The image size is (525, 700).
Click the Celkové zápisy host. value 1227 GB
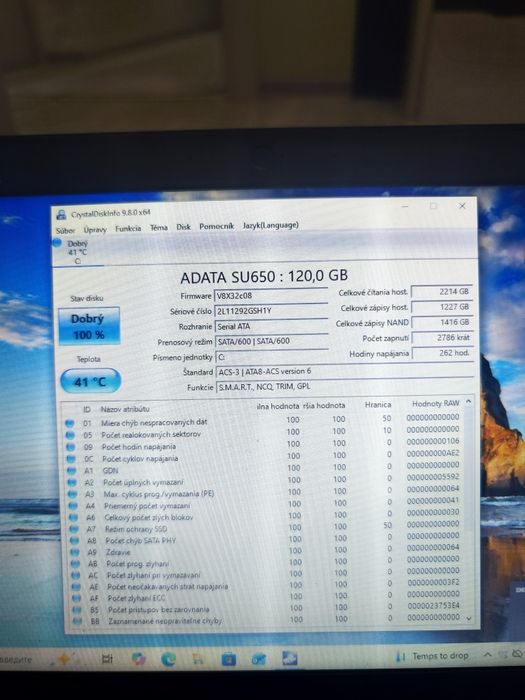pyautogui.click(x=442, y=307)
